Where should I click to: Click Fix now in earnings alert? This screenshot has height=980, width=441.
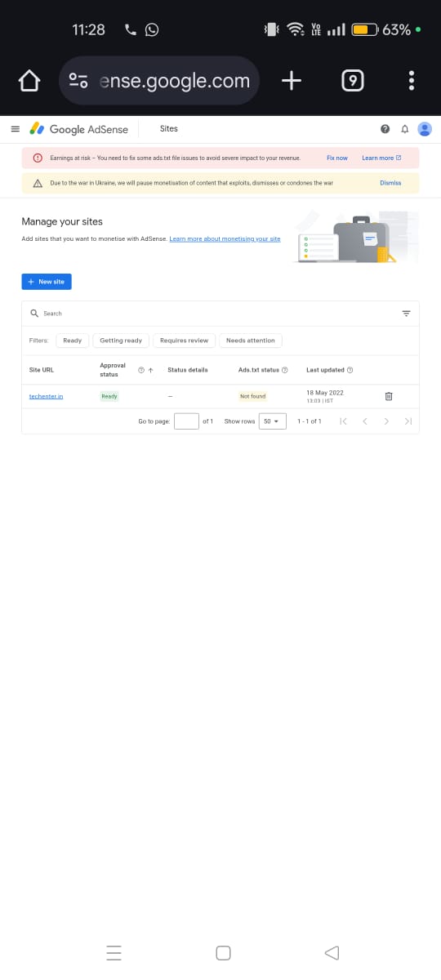[337, 158]
